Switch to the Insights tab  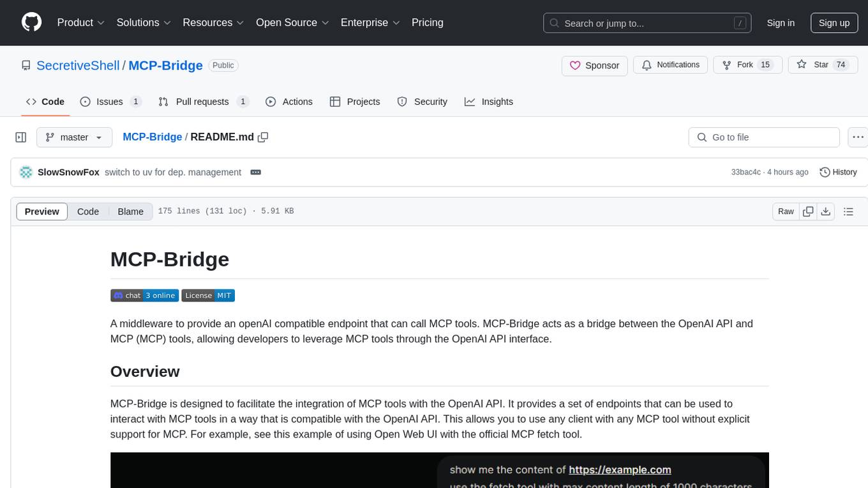pyautogui.click(x=489, y=102)
